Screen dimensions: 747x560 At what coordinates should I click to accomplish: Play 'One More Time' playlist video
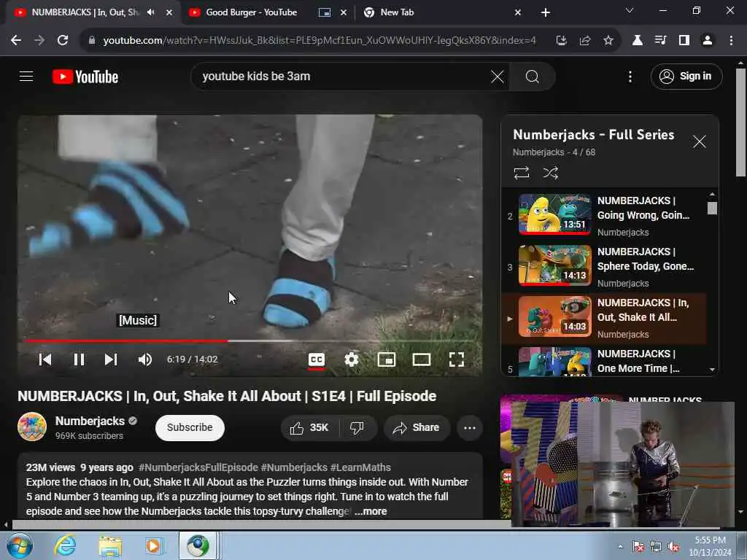point(605,362)
